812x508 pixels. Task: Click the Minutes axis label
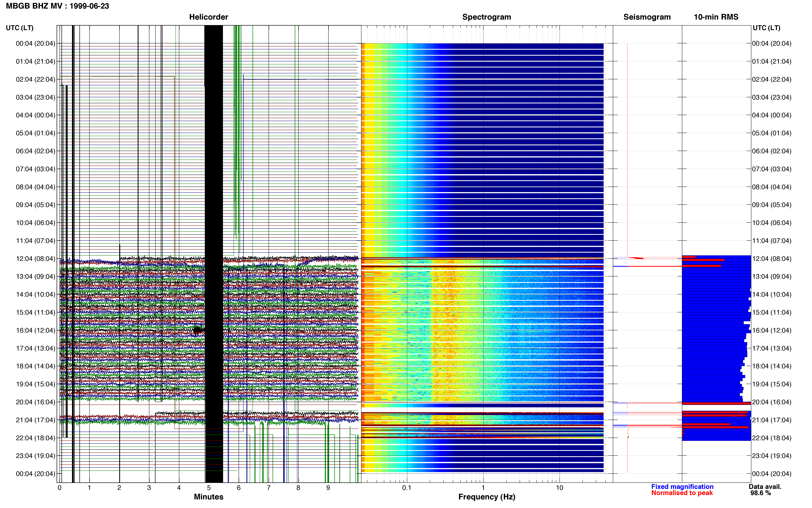209,497
